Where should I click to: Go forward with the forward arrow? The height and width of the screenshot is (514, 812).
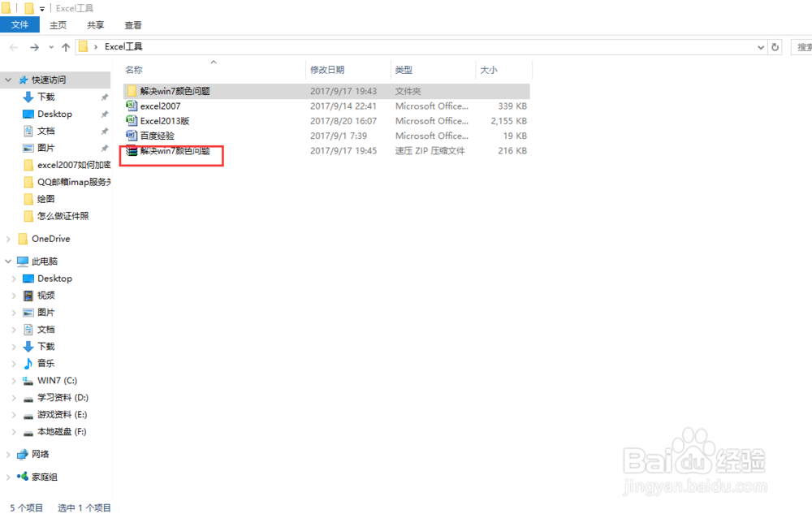[x=34, y=47]
